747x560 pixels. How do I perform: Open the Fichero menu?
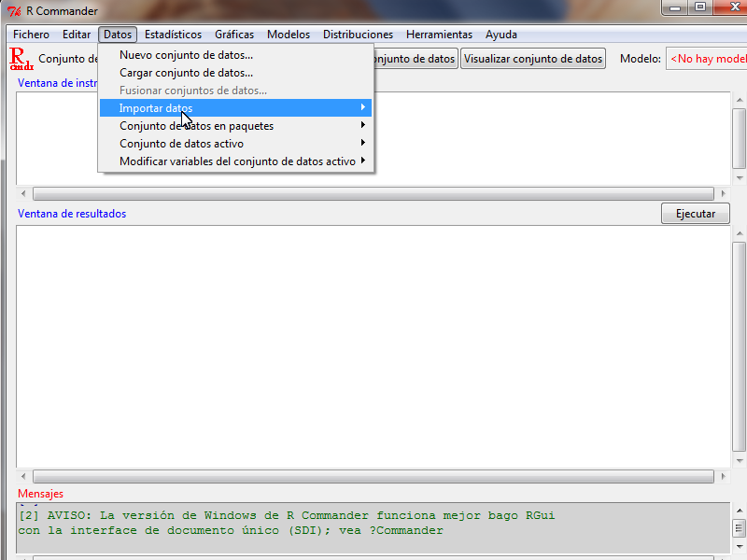tap(31, 35)
